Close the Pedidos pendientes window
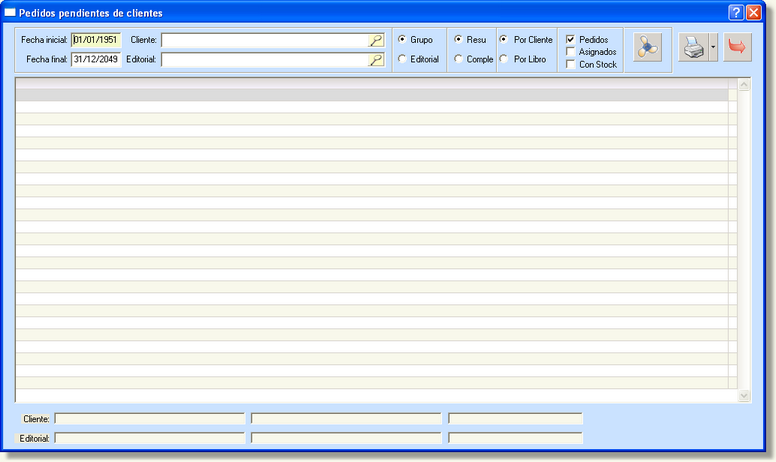 (753, 12)
